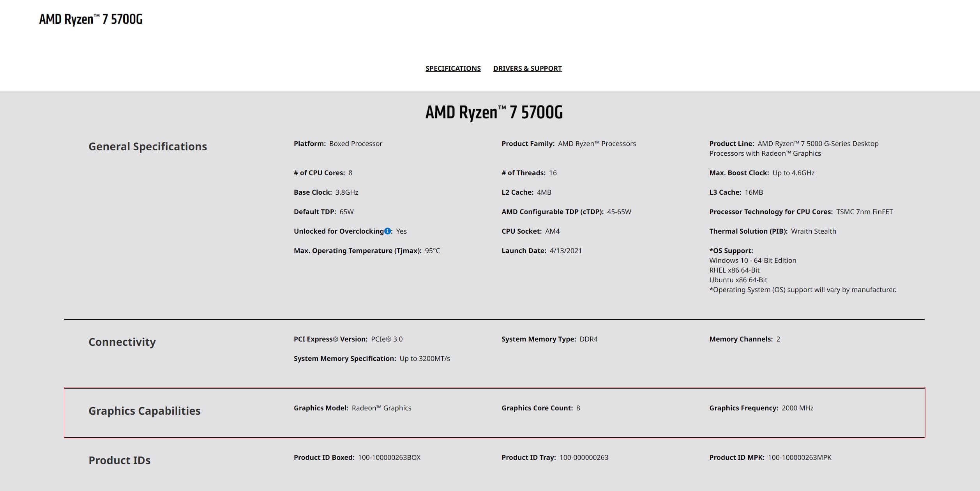Click the cTDP value 45-65W
Image resolution: width=980 pixels, height=491 pixels.
click(619, 212)
